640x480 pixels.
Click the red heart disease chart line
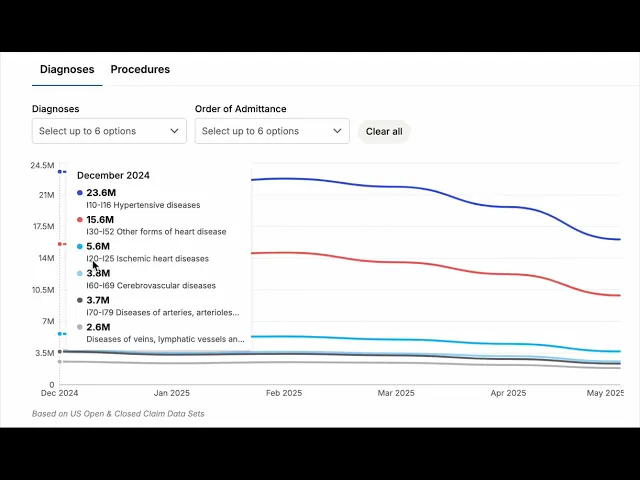[400, 263]
